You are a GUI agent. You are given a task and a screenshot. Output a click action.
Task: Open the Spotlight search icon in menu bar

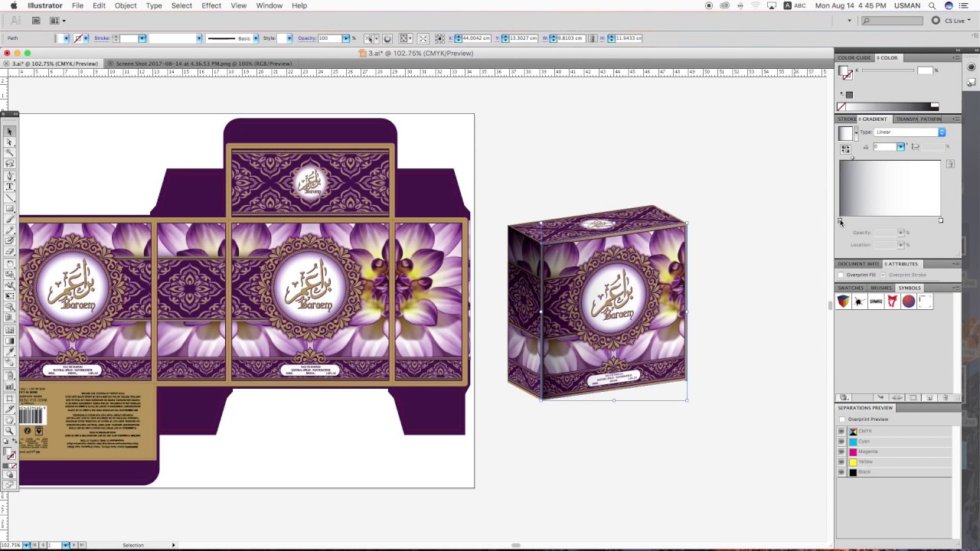point(933,5)
